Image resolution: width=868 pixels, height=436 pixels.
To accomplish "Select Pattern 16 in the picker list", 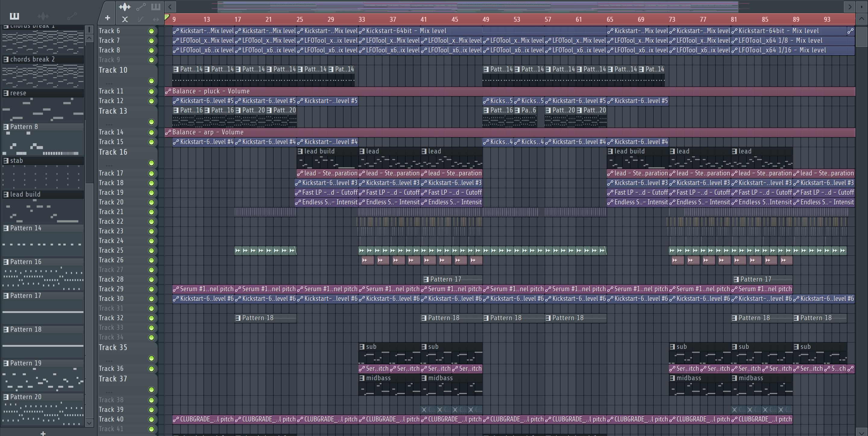I will point(43,262).
